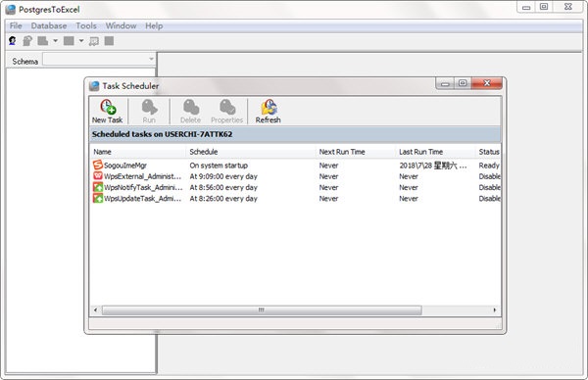Open the Tools menu
Screen dimensions: 588x380
[x=86, y=25]
